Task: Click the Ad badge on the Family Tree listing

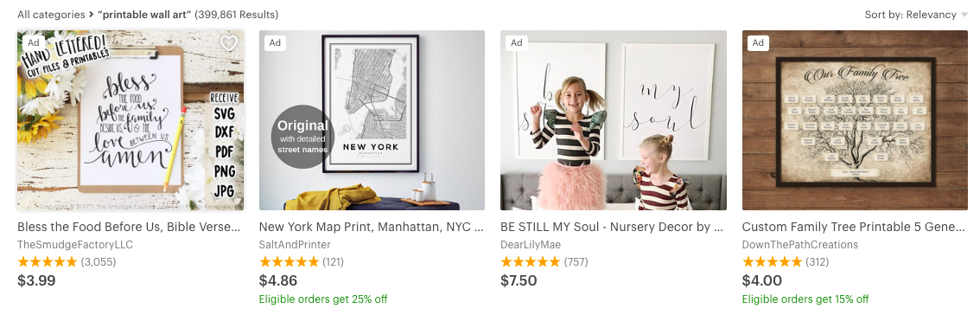Action: click(758, 43)
